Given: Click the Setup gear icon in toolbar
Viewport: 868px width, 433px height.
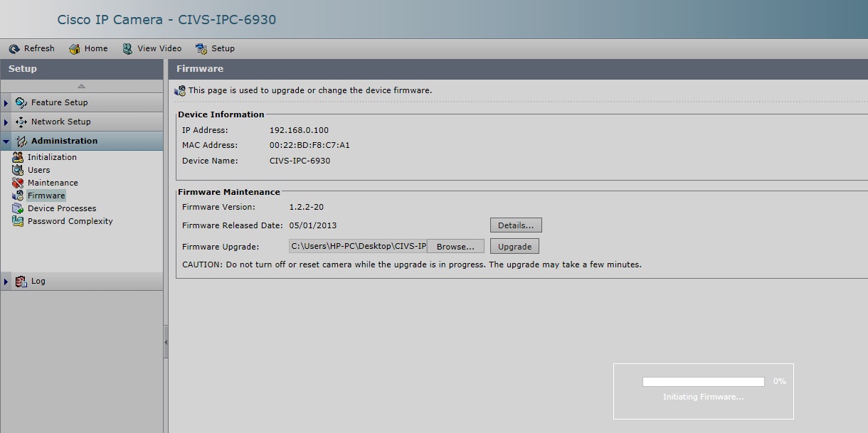Looking at the screenshot, I should point(201,49).
